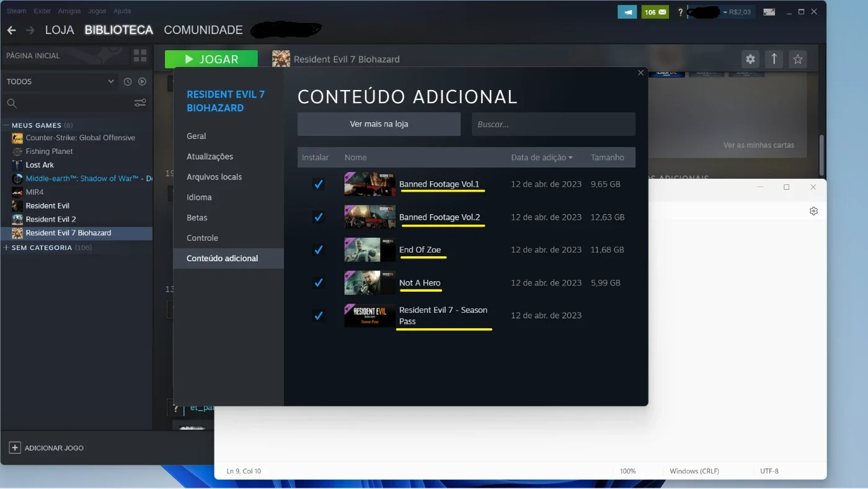Open the Exibir menu
This screenshot has width=868, height=489.
pos(42,11)
